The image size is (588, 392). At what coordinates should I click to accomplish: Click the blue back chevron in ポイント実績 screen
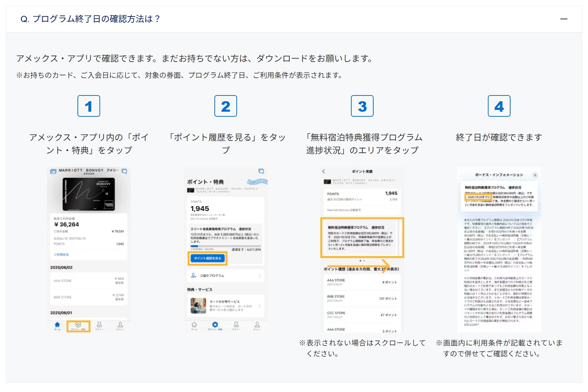[x=324, y=171]
